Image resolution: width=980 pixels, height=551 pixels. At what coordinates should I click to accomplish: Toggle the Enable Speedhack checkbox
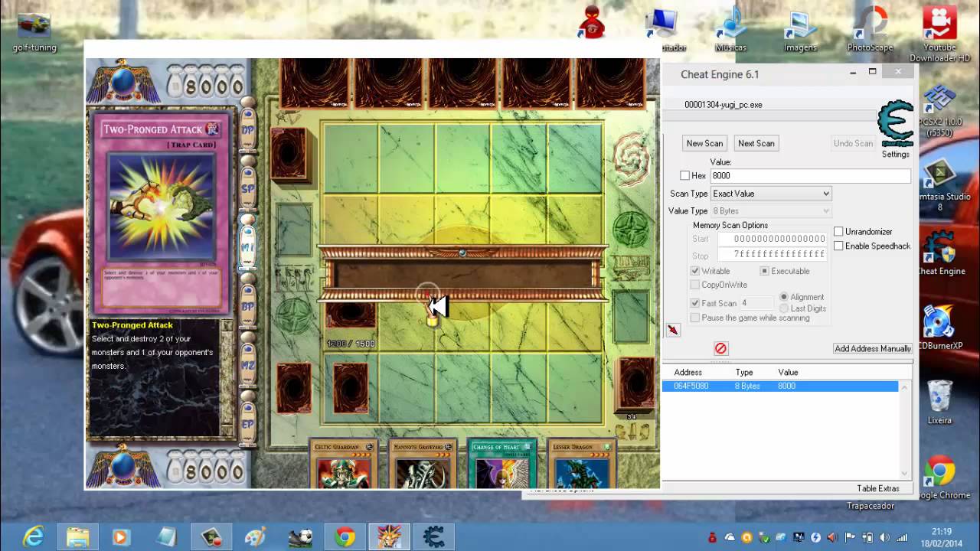coord(838,246)
